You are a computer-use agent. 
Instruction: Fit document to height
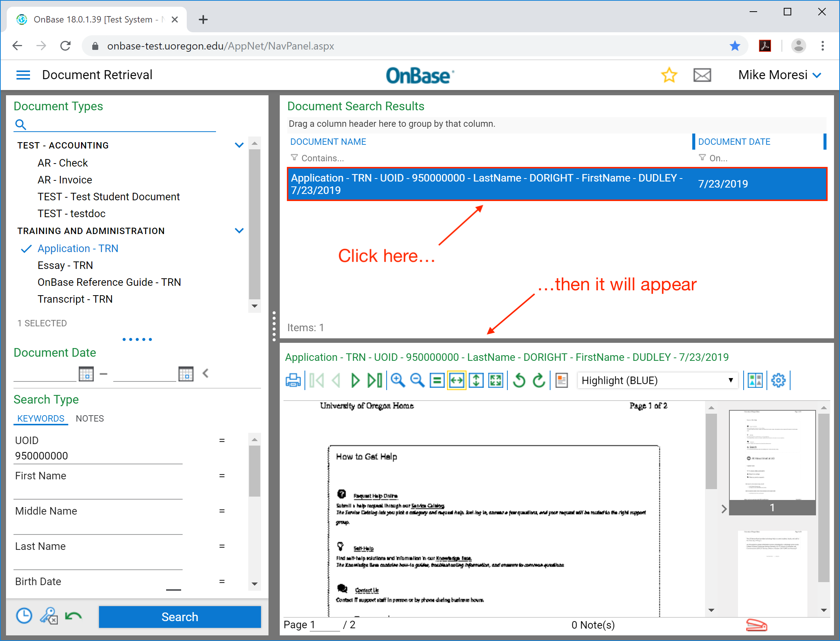(476, 381)
